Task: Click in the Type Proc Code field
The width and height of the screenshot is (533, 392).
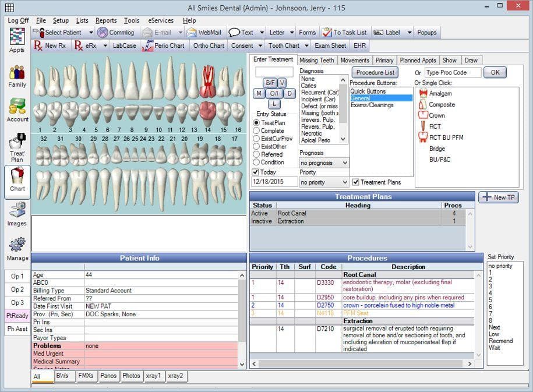Action: [x=453, y=72]
